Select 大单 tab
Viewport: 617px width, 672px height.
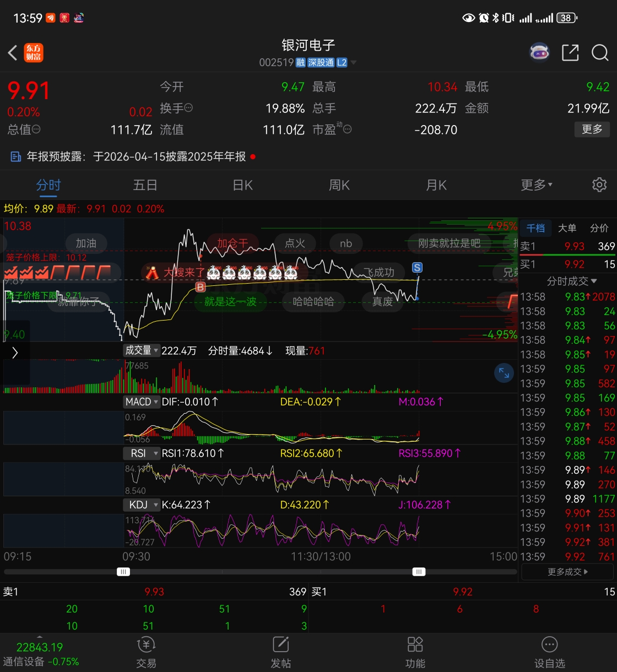click(567, 228)
